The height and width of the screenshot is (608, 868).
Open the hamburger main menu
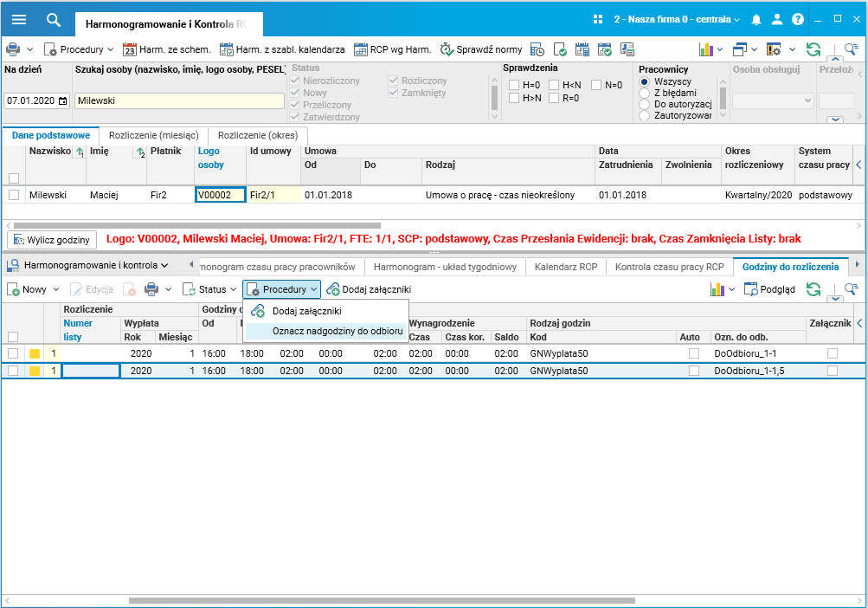[19, 19]
